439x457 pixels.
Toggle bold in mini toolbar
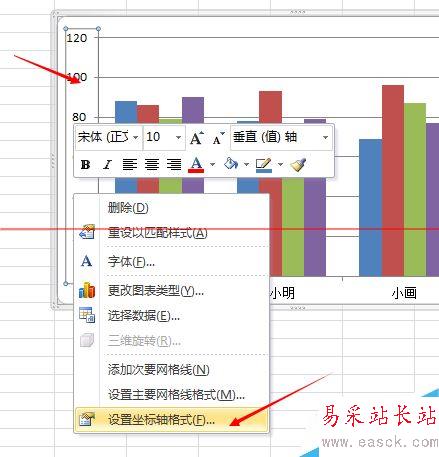point(86,164)
